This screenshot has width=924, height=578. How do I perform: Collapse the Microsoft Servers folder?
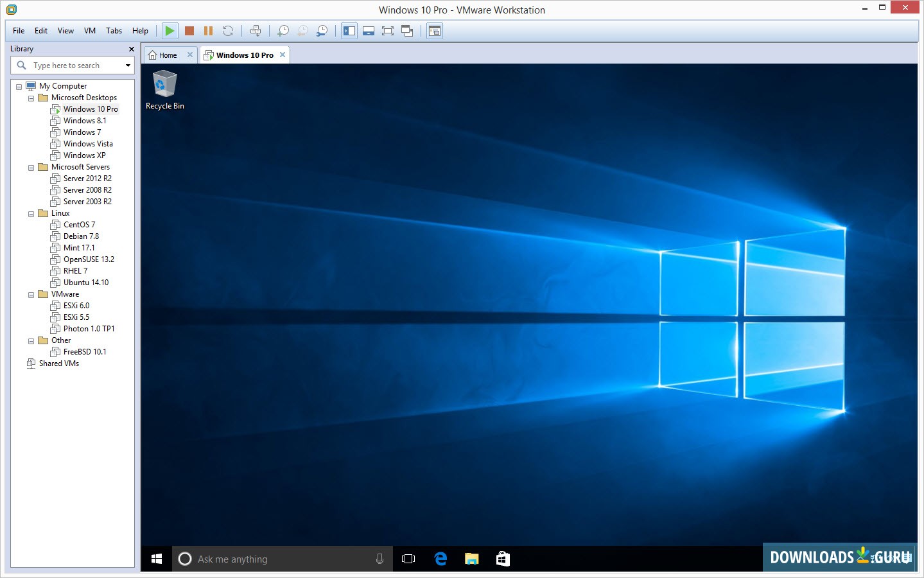coord(31,168)
